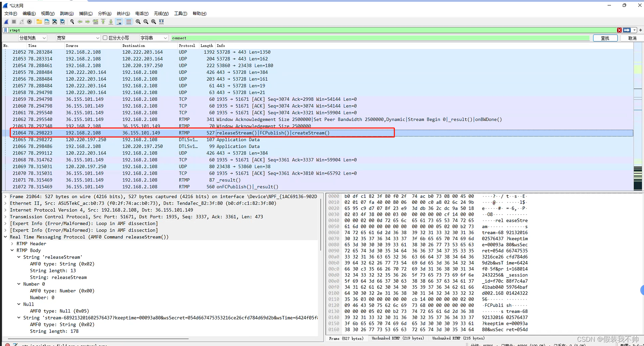Collapse the Real Time Messaging Protocol node
644x346 pixels.
tap(5, 237)
